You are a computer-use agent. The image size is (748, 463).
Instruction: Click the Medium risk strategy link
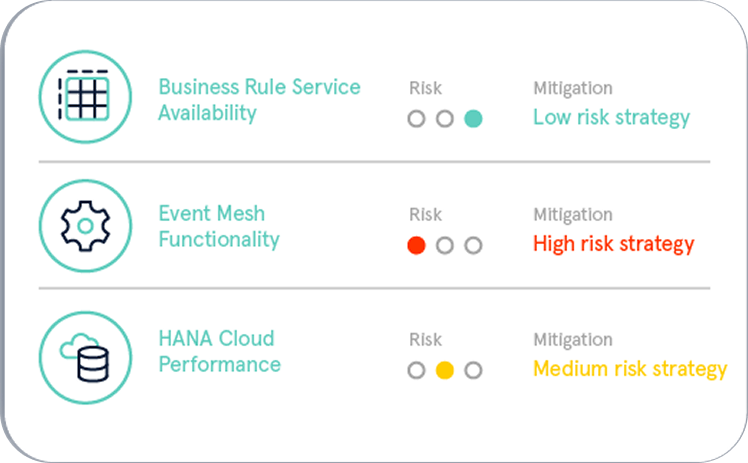pyautogui.click(x=630, y=368)
